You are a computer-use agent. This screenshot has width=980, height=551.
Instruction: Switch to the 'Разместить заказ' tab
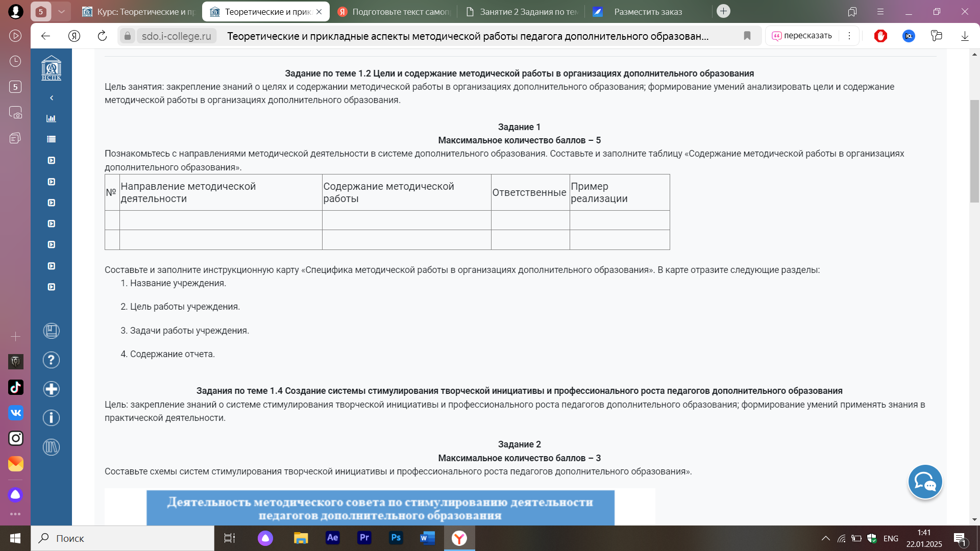(x=647, y=12)
